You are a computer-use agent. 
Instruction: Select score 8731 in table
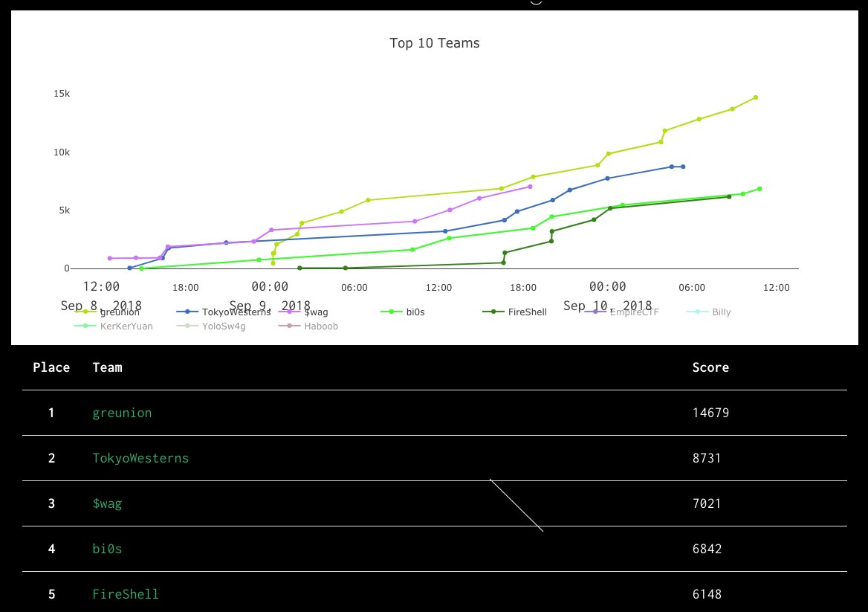click(707, 458)
